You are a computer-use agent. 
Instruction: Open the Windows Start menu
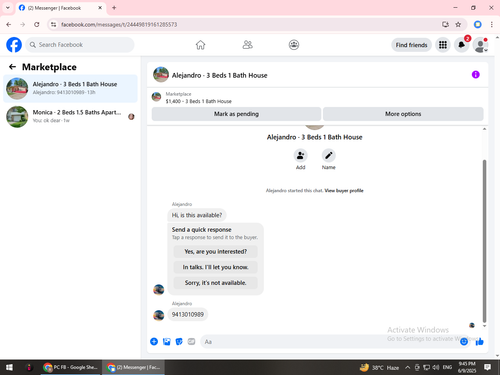point(9,367)
